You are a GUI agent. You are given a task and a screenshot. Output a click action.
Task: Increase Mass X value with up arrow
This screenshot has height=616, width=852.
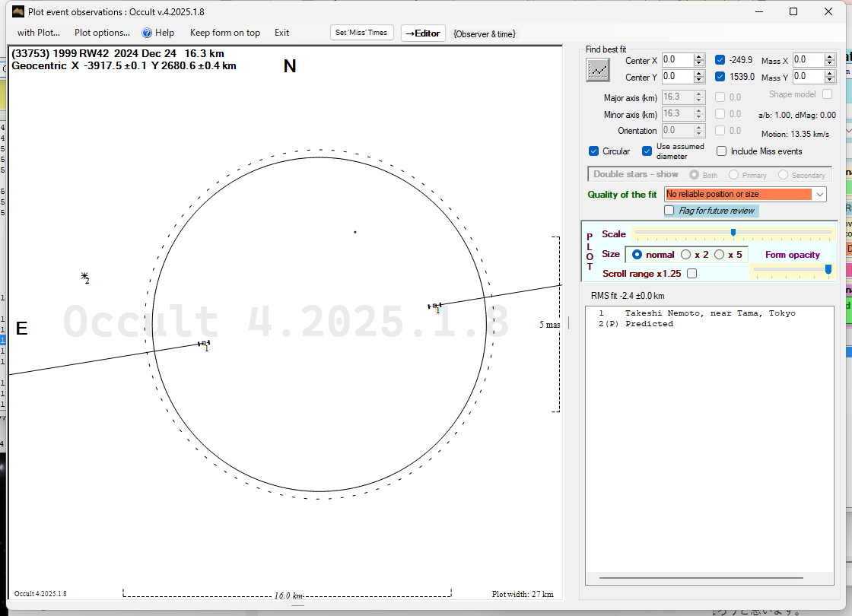[x=830, y=57]
